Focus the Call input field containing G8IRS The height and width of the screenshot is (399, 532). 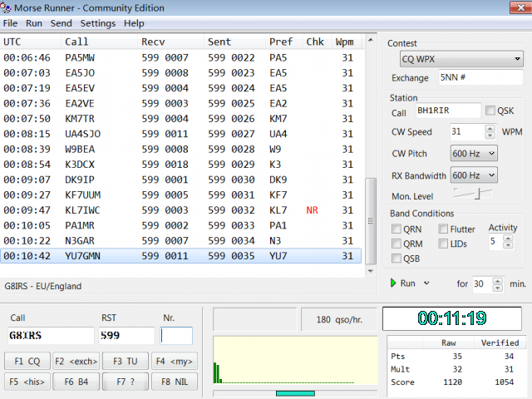click(x=51, y=336)
